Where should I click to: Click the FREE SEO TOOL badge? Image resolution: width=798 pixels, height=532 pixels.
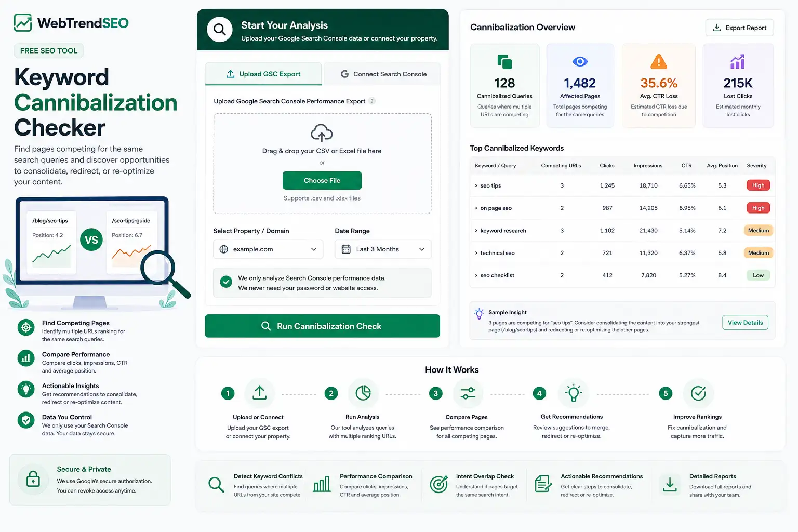[49, 50]
